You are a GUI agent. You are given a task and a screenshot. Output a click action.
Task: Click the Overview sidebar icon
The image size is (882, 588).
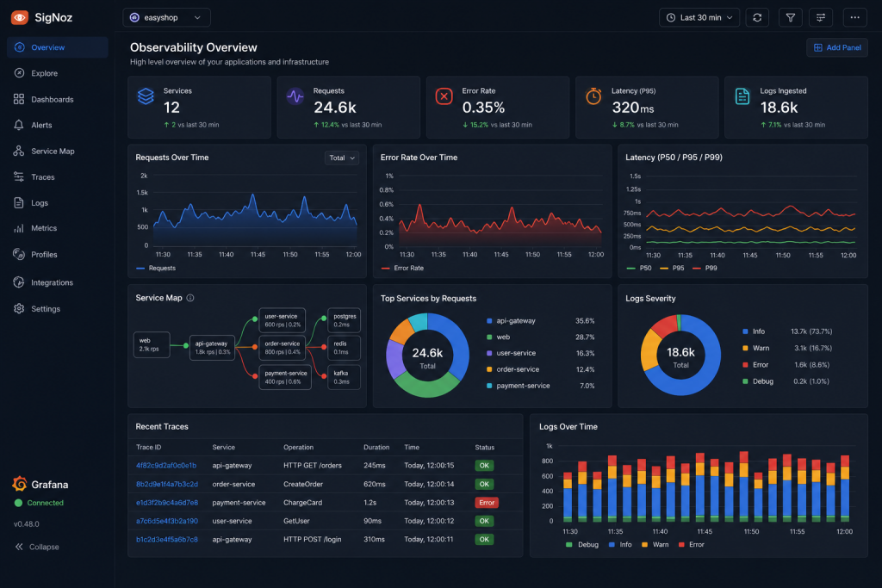(19, 47)
